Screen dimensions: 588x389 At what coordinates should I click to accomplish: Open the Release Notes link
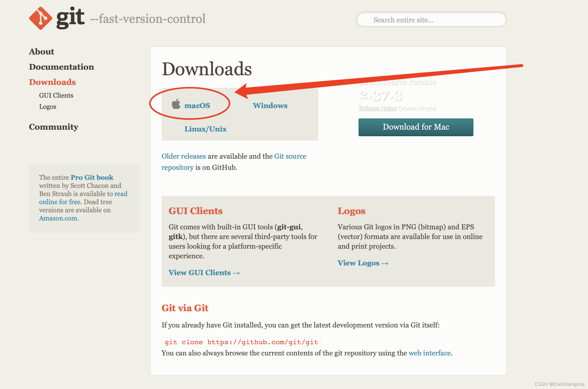point(378,108)
